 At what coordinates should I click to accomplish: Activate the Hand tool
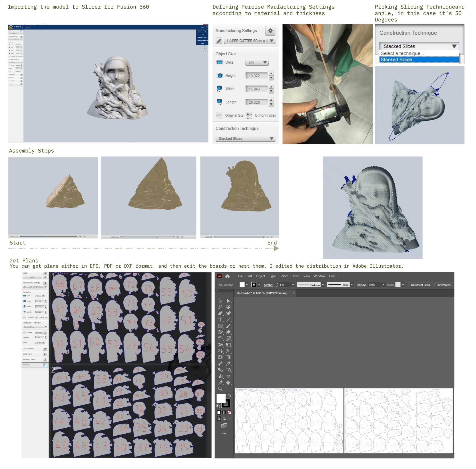[x=228, y=383]
